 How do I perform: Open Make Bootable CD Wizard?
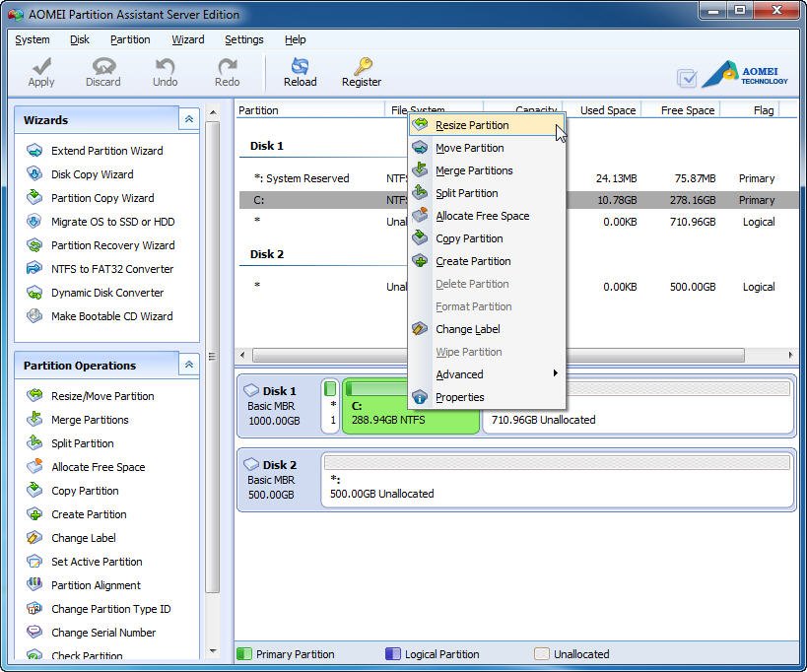[111, 316]
